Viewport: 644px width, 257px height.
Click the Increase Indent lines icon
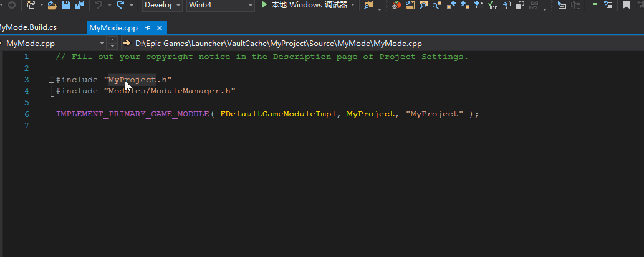tap(608, 5)
